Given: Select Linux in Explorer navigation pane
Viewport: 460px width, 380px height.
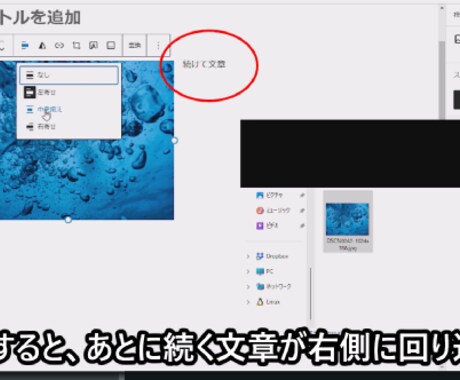Looking at the screenshot, I should [x=268, y=302].
